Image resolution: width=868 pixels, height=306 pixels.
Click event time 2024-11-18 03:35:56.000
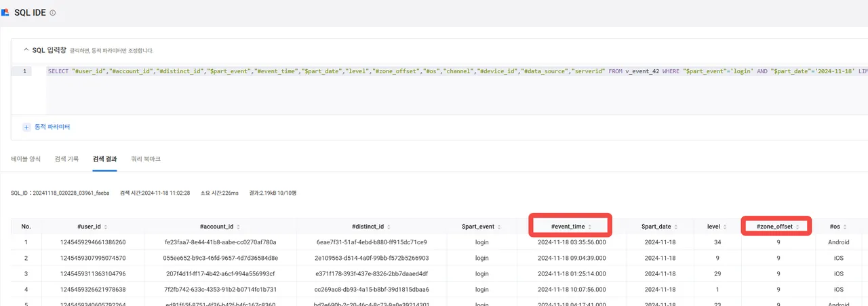tap(572, 242)
